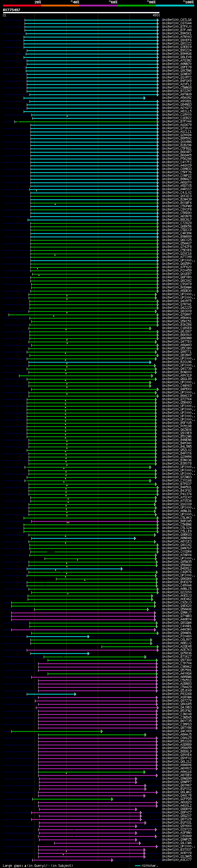Select the UniRef100_O58655 label
Viewport: 197px width, 868px height.
point(176,748)
